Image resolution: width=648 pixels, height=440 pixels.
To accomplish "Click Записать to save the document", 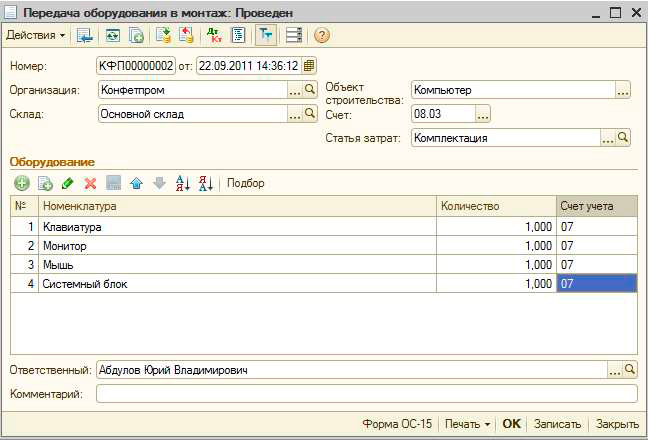I will (556, 424).
